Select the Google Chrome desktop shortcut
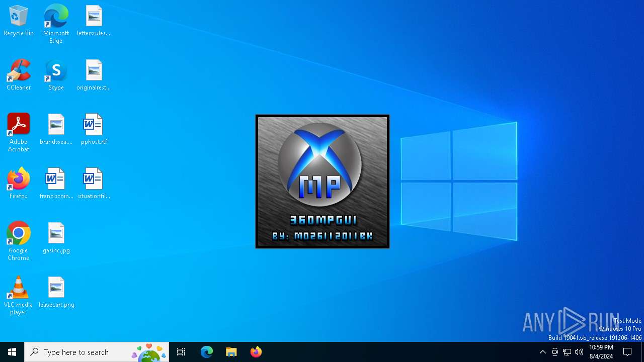 pyautogui.click(x=19, y=241)
